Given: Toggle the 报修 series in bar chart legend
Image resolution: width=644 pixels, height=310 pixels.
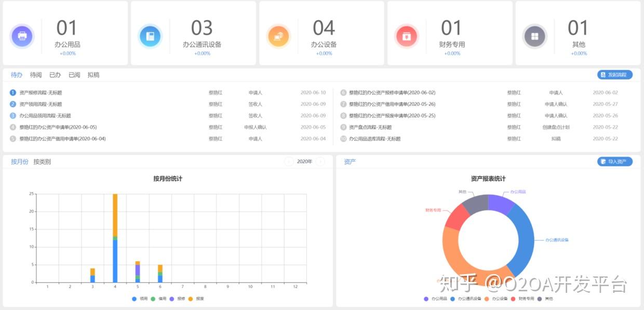Looking at the screenshot, I should point(178,299).
